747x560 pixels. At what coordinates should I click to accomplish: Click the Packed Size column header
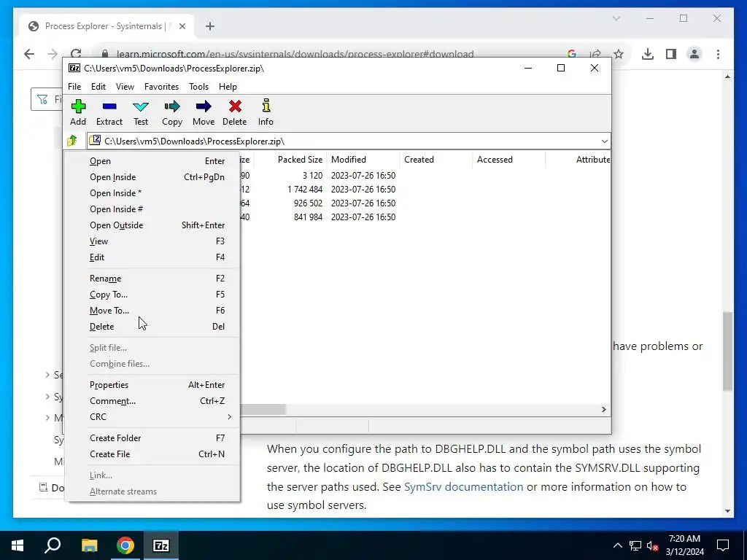290,160
